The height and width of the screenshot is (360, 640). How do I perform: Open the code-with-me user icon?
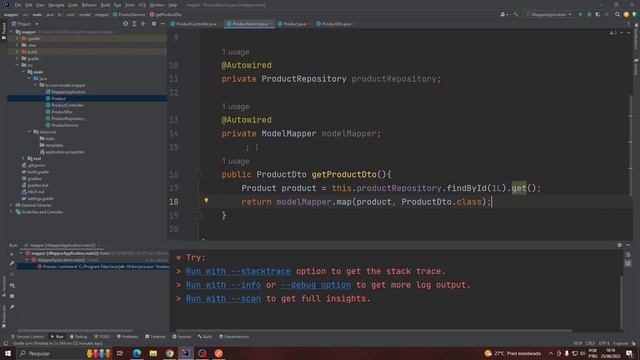[504, 14]
